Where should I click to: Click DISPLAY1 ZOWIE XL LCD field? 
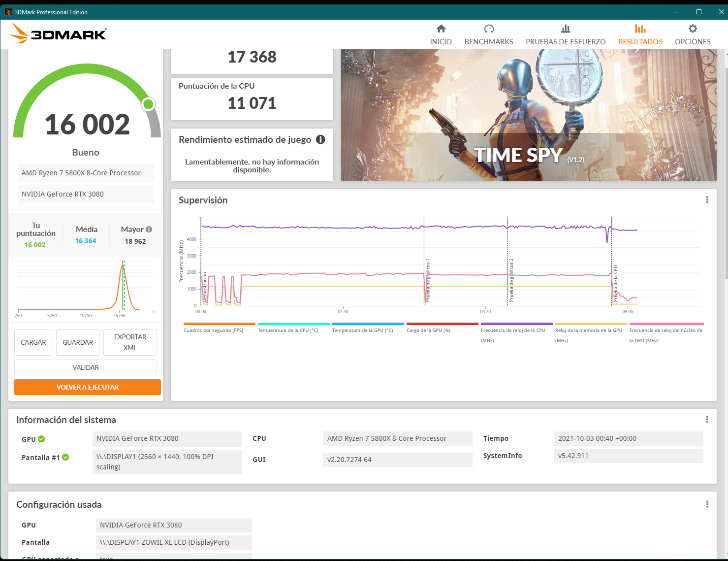(x=174, y=542)
